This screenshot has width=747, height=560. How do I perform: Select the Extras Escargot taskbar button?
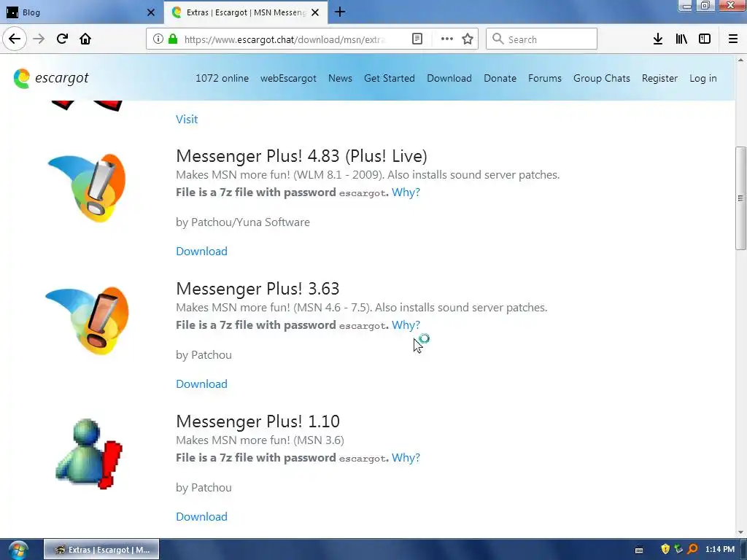point(101,550)
